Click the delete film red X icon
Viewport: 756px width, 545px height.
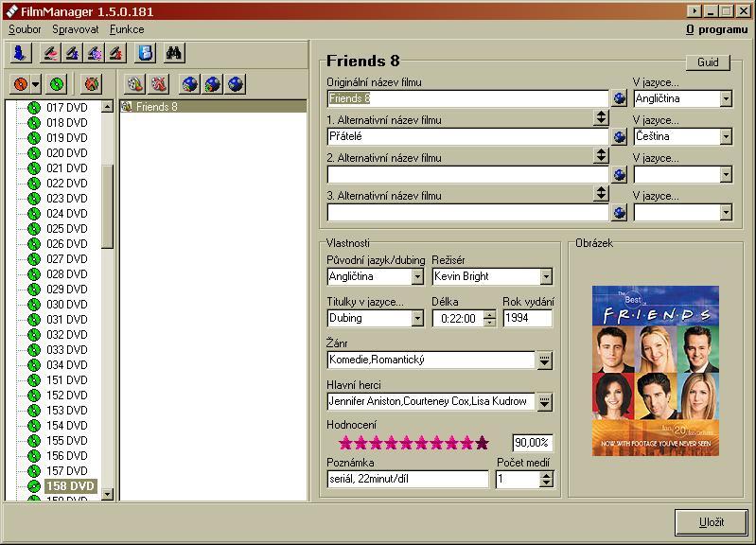click(x=158, y=84)
